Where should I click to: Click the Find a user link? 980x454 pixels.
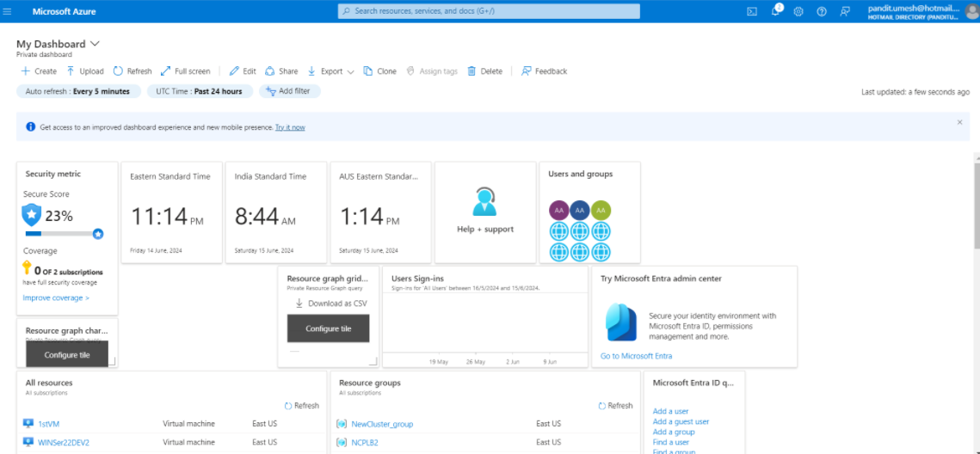(x=670, y=442)
